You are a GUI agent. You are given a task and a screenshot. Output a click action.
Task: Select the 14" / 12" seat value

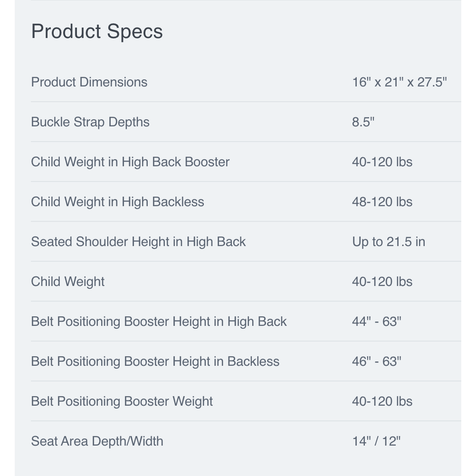[376, 441]
